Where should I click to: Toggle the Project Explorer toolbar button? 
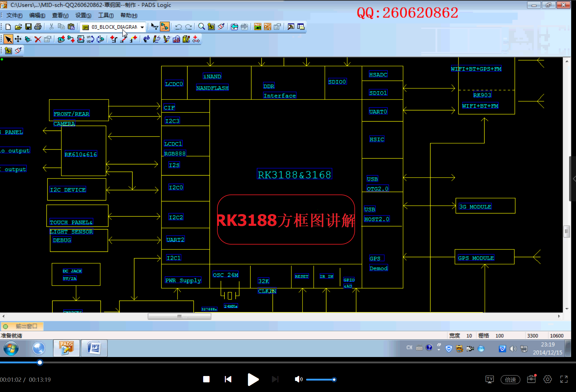tap(301, 27)
